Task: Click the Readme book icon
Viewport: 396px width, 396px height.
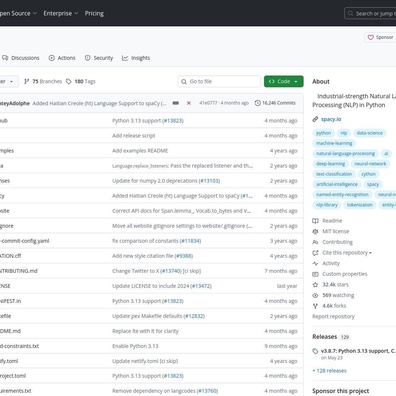Action: point(315,221)
